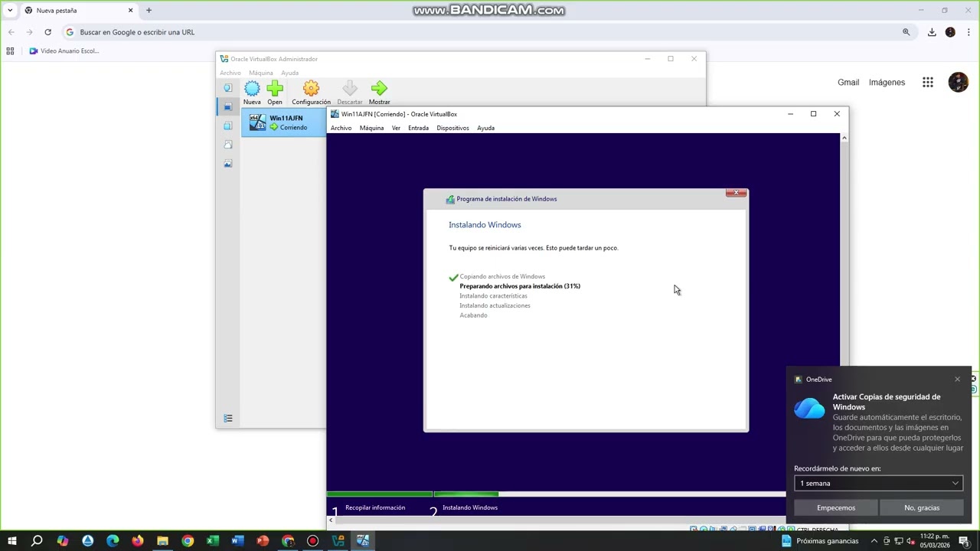The width and height of the screenshot is (980, 551).
Task: Select the first sidebar icon in VirtualBox Administrador
Action: (227, 88)
